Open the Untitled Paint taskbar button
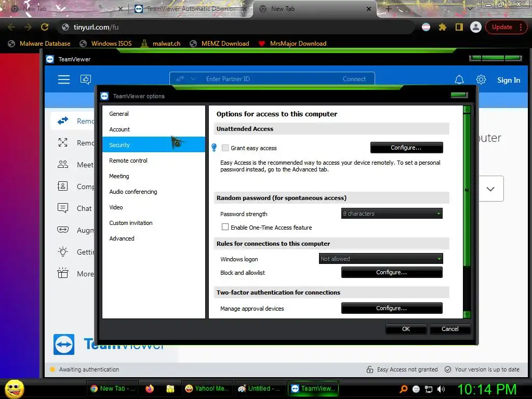 click(x=259, y=389)
